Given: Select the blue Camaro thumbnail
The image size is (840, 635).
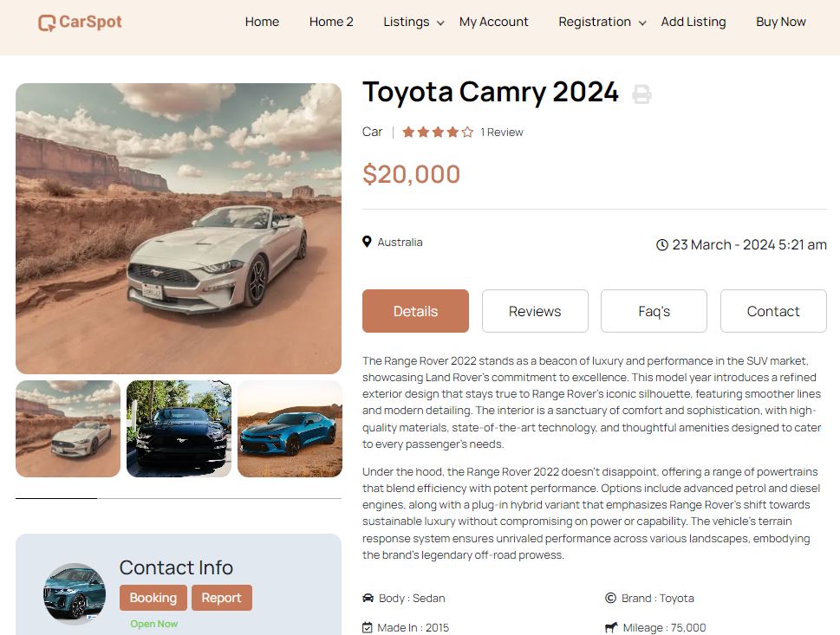Looking at the screenshot, I should pyautogui.click(x=290, y=429).
